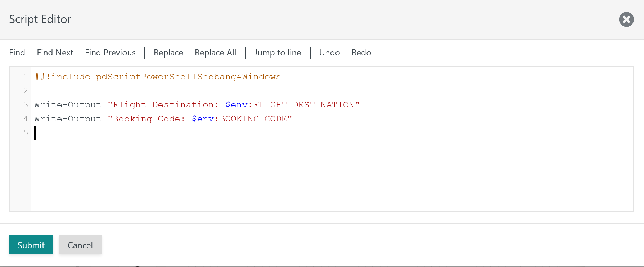
Task: Click Write-Output on line 4
Action: (x=68, y=119)
